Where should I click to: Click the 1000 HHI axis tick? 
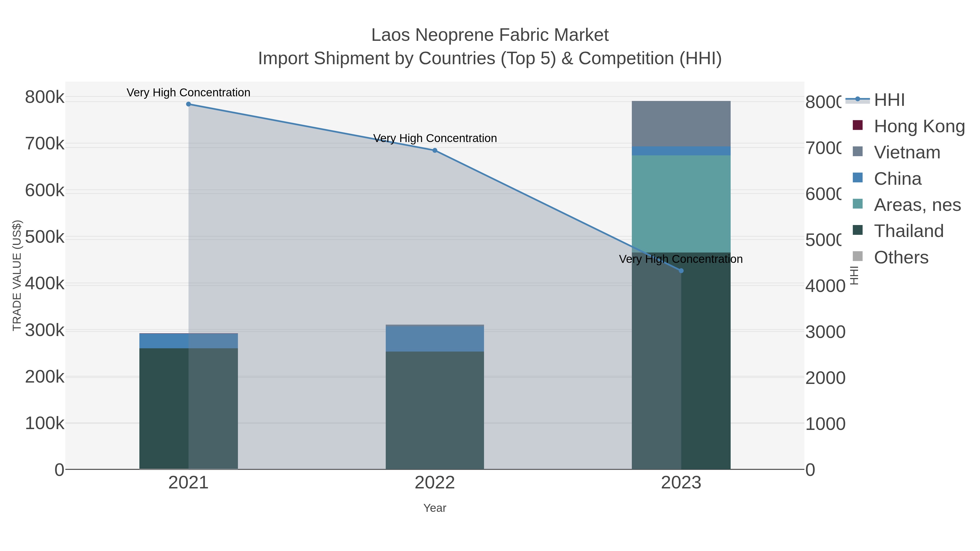click(825, 424)
